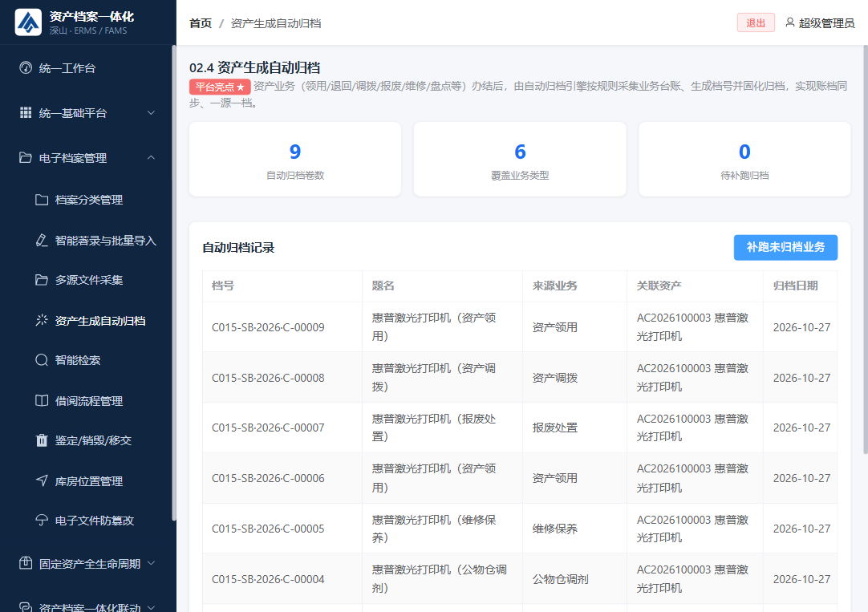Click the 自动归档卷数 statistic card

point(295,160)
